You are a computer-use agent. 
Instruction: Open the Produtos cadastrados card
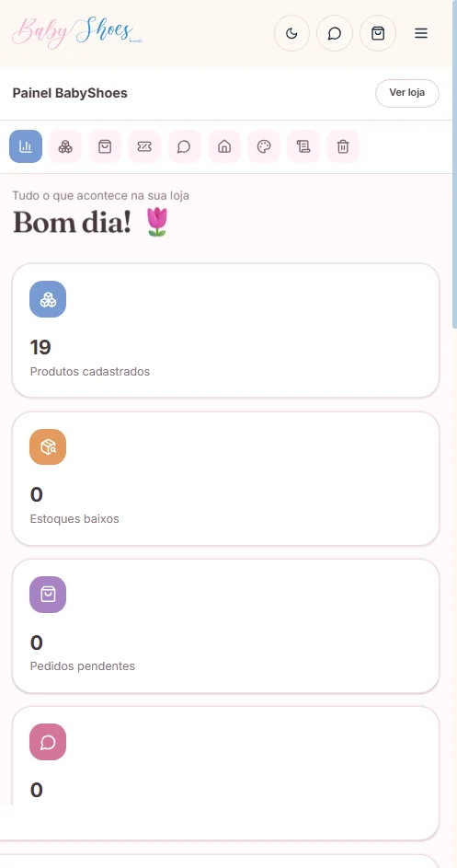pyautogui.click(x=225, y=330)
